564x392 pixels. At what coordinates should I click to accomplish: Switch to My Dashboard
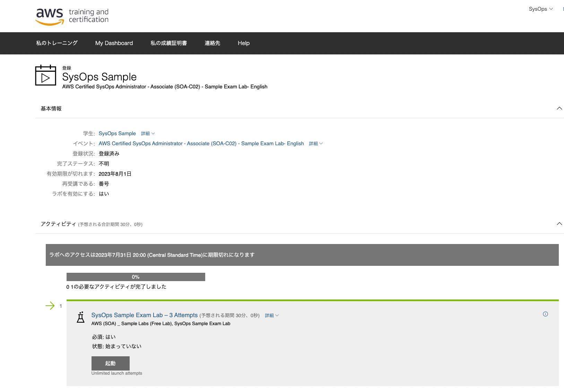(114, 43)
